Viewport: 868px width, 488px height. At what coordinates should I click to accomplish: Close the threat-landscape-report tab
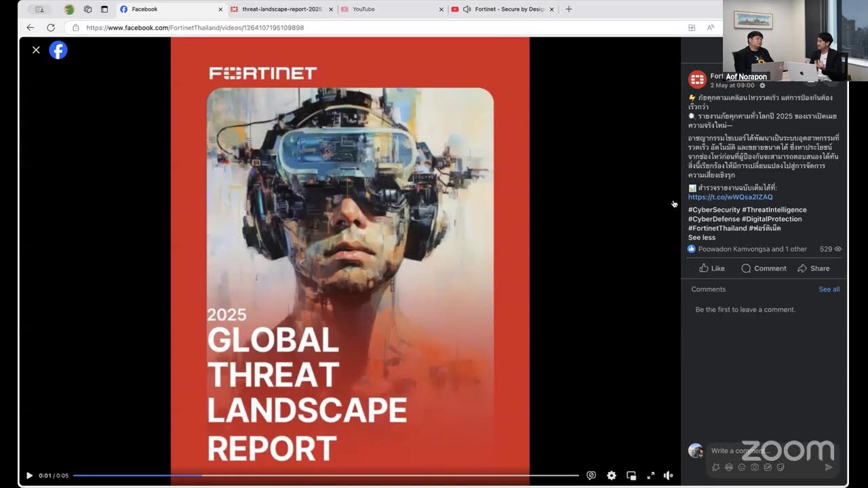[331, 9]
